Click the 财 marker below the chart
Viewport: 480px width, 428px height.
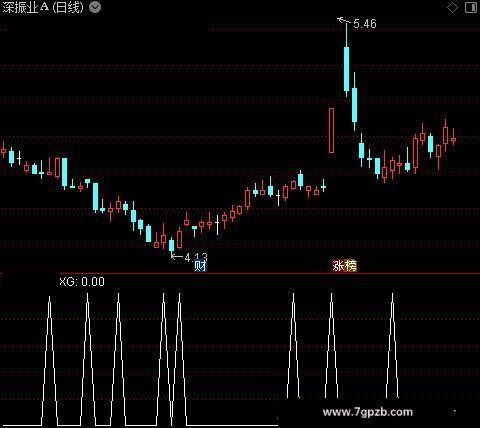click(200, 266)
